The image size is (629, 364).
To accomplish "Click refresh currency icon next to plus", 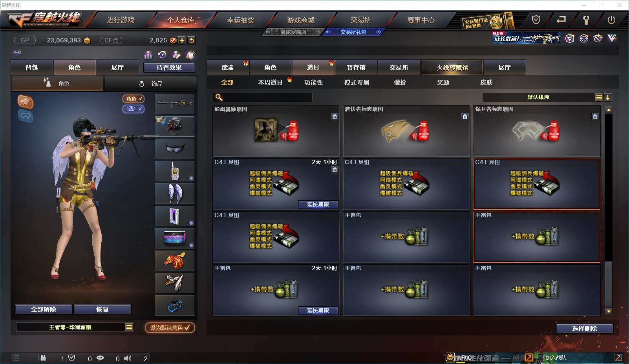I will pyautogui.click(x=192, y=40).
